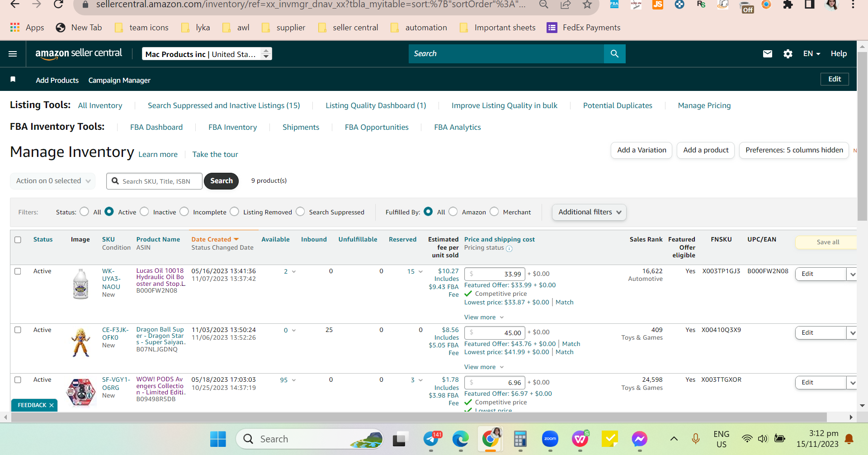The width and height of the screenshot is (868, 455).
Task: Open the settings gear icon
Action: coord(788,54)
